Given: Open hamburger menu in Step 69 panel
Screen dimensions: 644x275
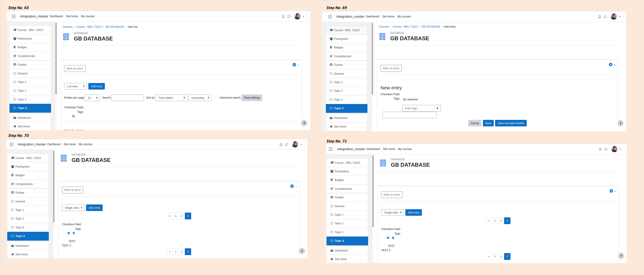Looking at the screenshot, I should 330,17.
